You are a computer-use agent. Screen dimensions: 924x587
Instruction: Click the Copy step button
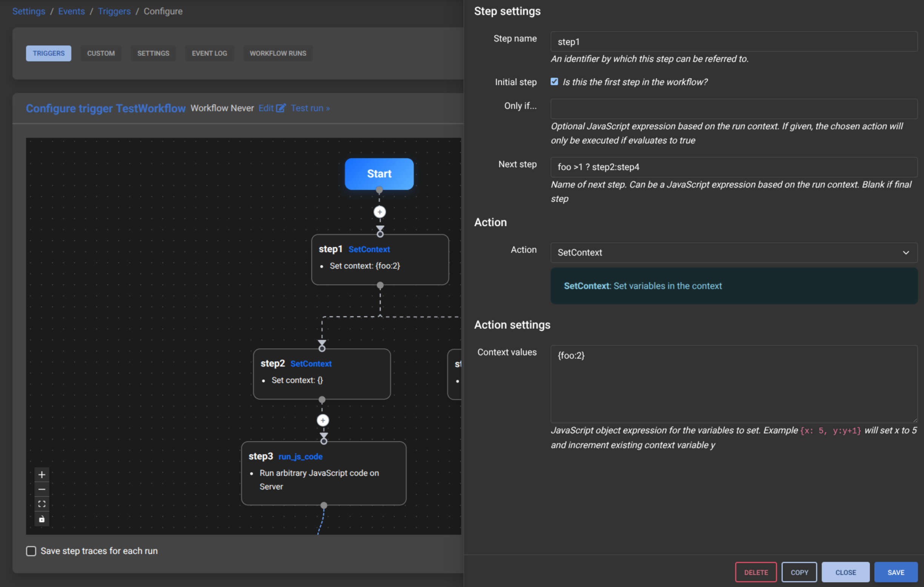coord(799,572)
